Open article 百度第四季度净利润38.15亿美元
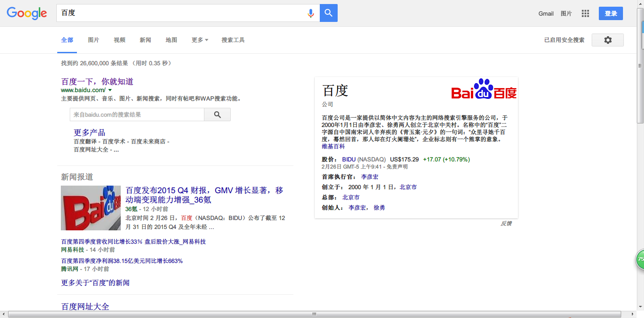Screen dimensions: 644x318 click(x=122, y=261)
